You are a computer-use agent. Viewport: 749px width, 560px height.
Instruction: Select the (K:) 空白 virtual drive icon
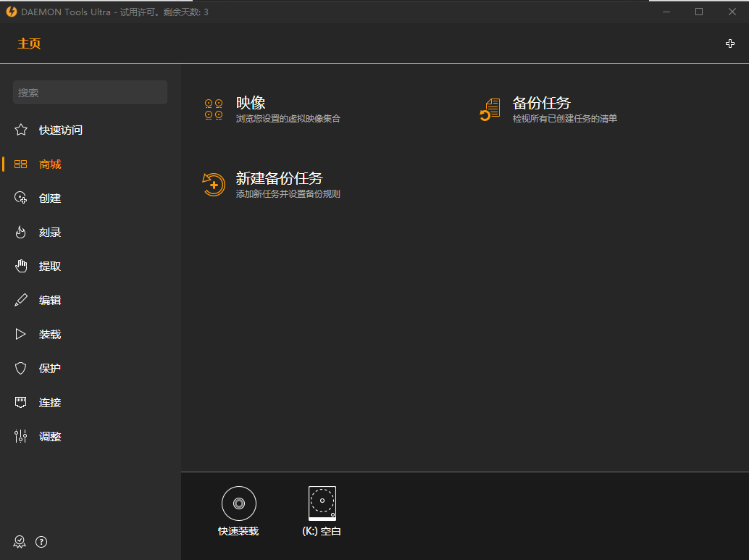[x=321, y=503]
